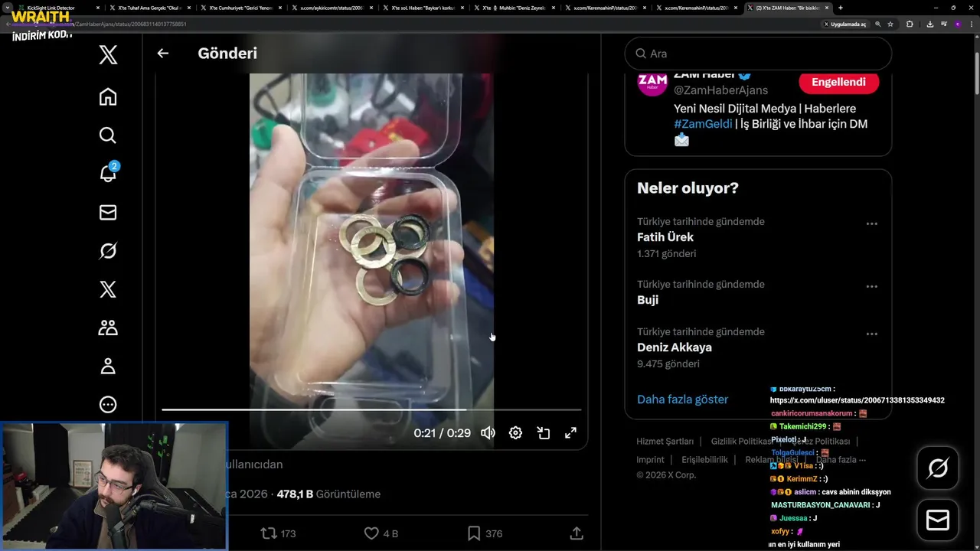Open Notifications bell icon
This screenshot has height=551, width=980.
pos(108,174)
